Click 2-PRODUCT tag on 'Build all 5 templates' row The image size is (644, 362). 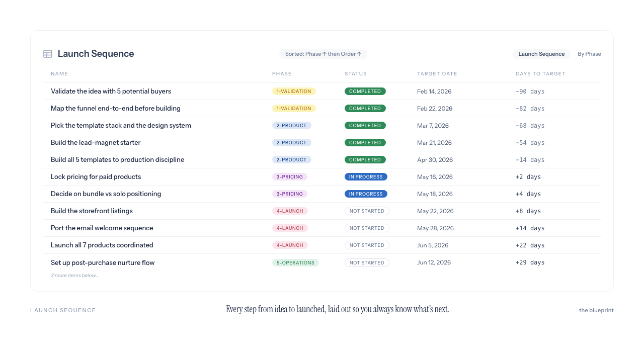click(292, 160)
